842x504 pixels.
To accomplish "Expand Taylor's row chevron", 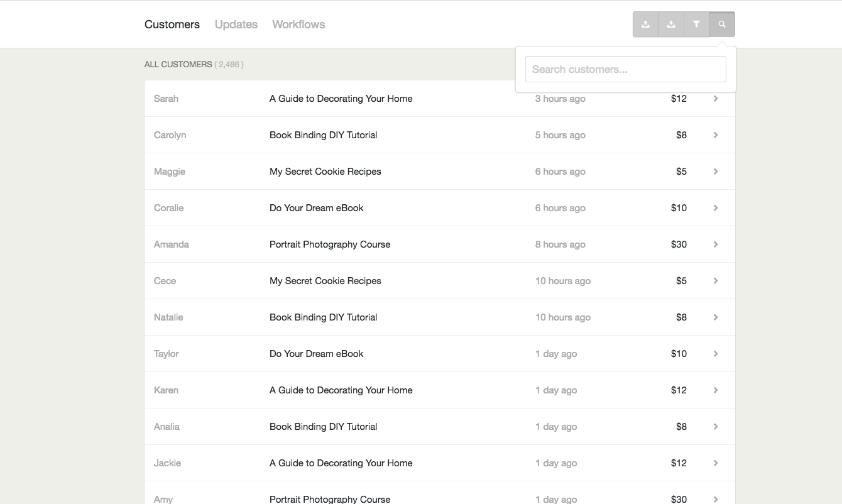I will (x=716, y=353).
